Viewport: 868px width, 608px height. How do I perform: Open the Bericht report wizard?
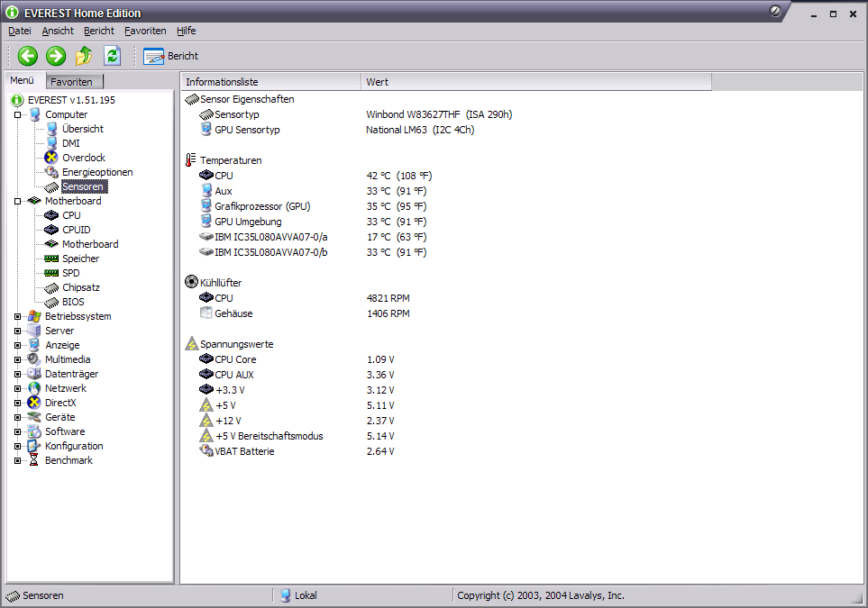pos(170,56)
